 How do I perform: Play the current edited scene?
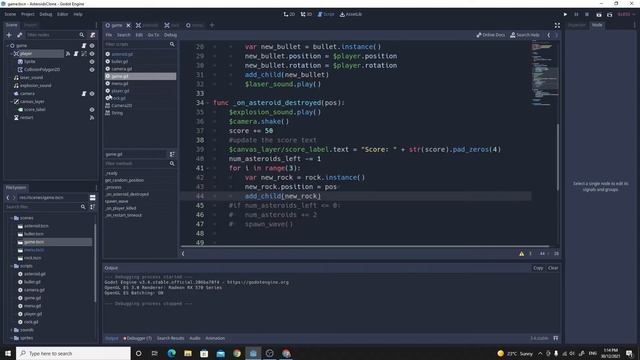(599, 14)
